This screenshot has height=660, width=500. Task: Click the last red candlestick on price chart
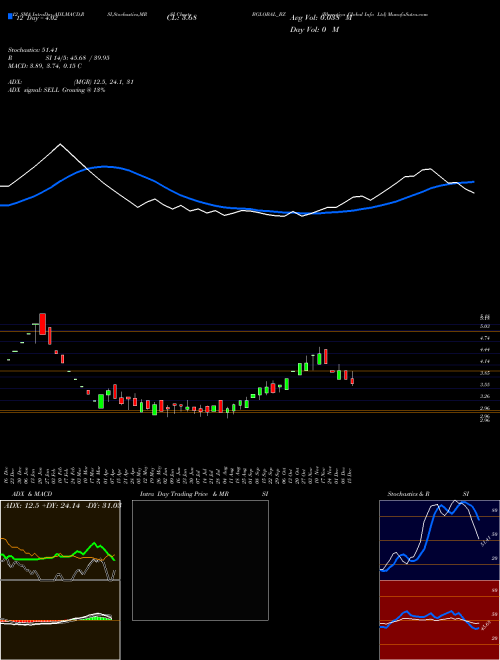coord(352,381)
